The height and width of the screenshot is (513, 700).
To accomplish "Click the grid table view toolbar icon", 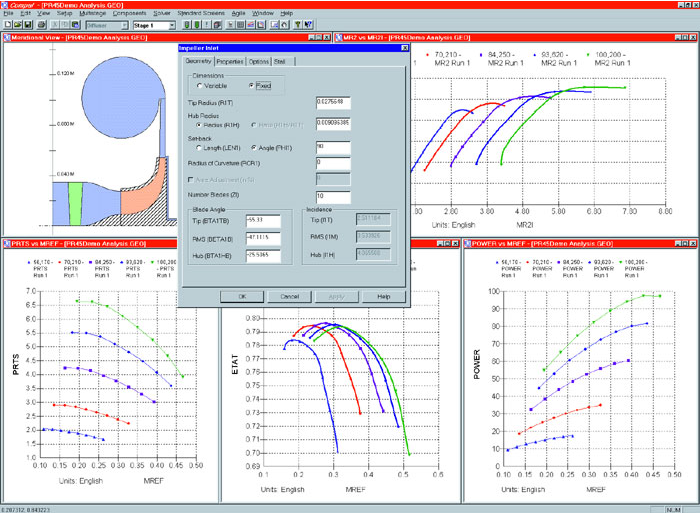I will [240, 25].
